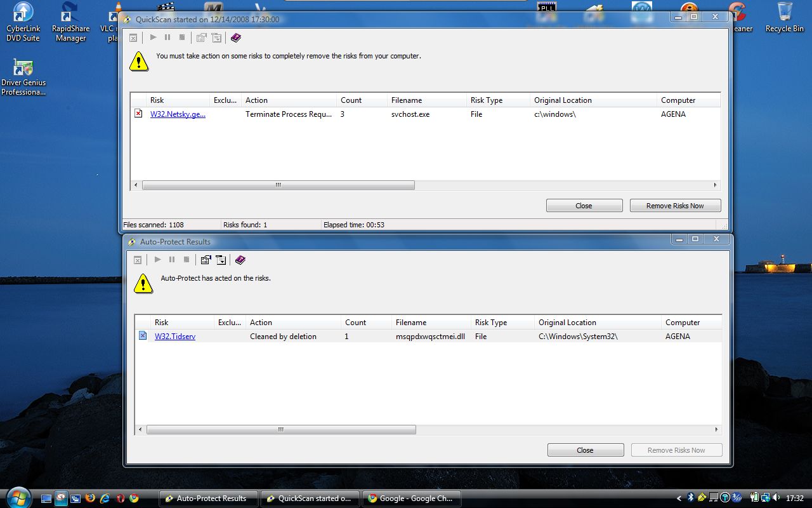812x508 pixels.
Task: Click Show Desktop quick launch icon
Action: click(46, 498)
